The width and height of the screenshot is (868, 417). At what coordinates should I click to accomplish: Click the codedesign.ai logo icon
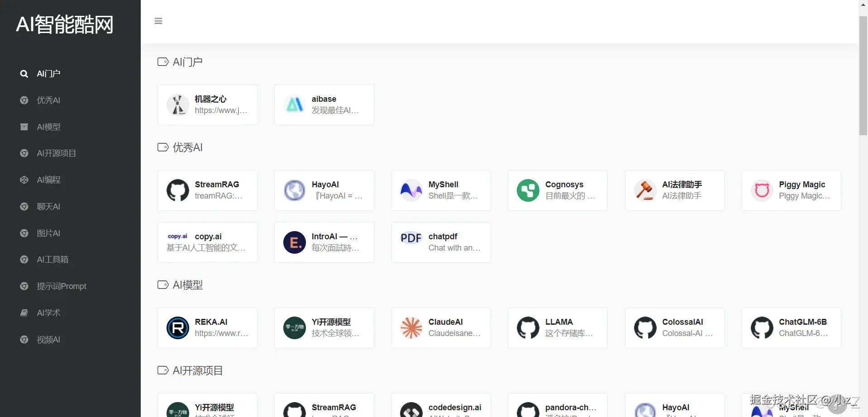(x=411, y=410)
